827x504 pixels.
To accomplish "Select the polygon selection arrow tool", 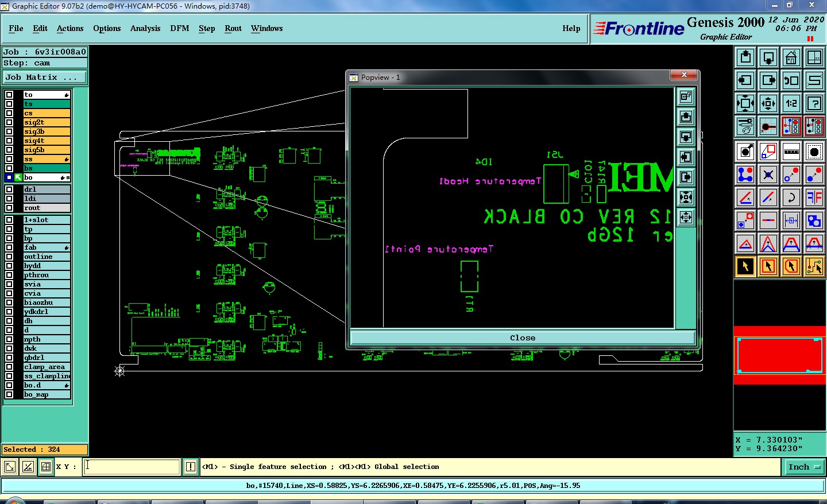I will [791, 266].
